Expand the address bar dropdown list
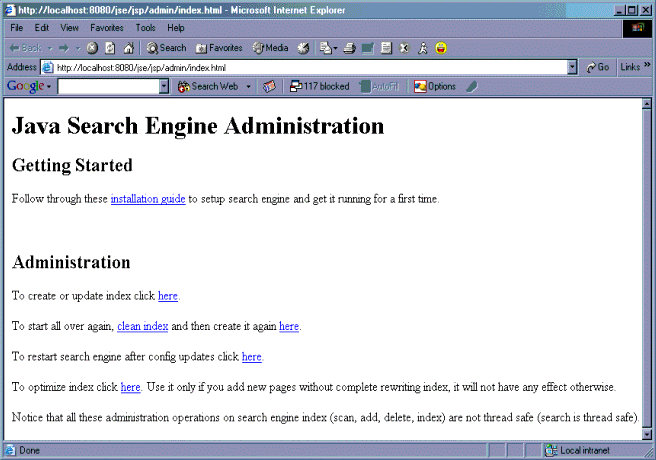Image resolution: width=656 pixels, height=460 pixels. click(572, 67)
